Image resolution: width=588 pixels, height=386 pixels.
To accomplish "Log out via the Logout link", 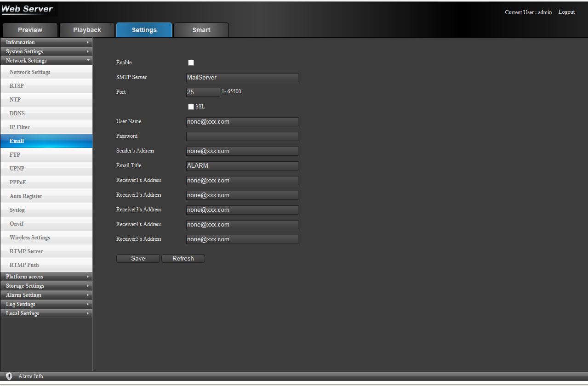I will pyautogui.click(x=566, y=12).
